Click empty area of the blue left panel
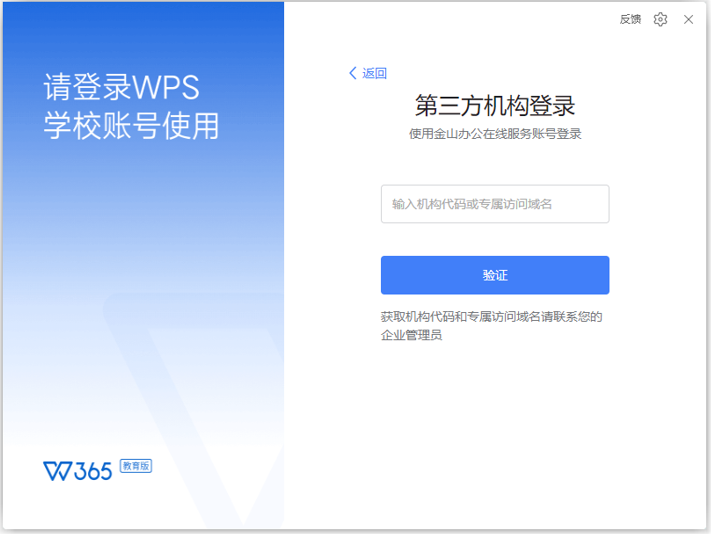 tap(140, 250)
